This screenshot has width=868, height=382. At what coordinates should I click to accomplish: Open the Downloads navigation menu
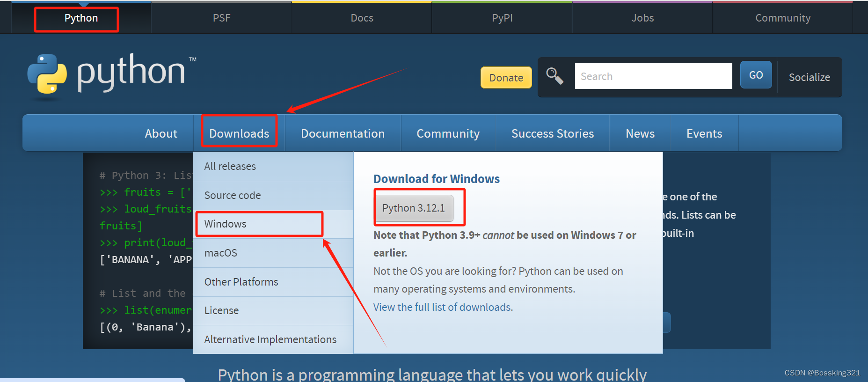[239, 133]
